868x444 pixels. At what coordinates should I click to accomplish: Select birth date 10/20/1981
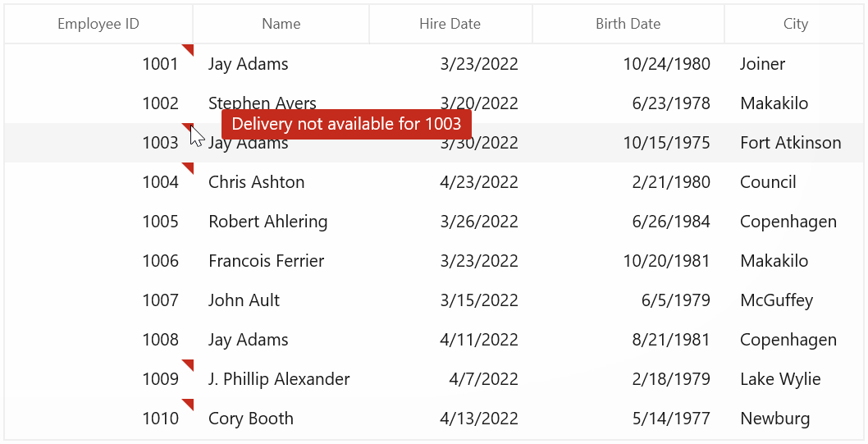coord(666,261)
